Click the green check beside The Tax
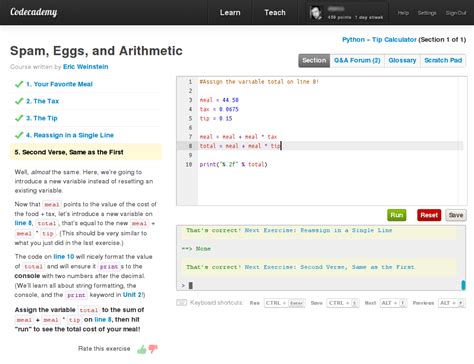The width and height of the screenshot is (474, 364). coord(19,101)
